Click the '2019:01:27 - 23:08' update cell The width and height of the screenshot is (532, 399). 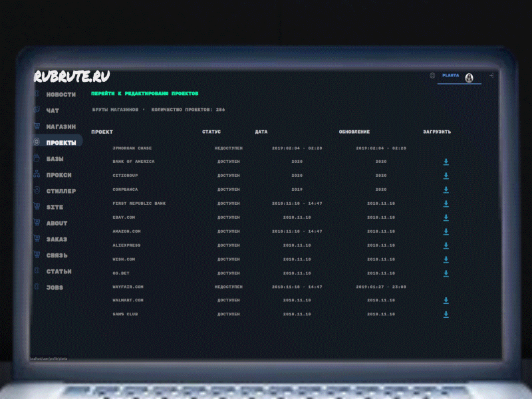coord(380,287)
